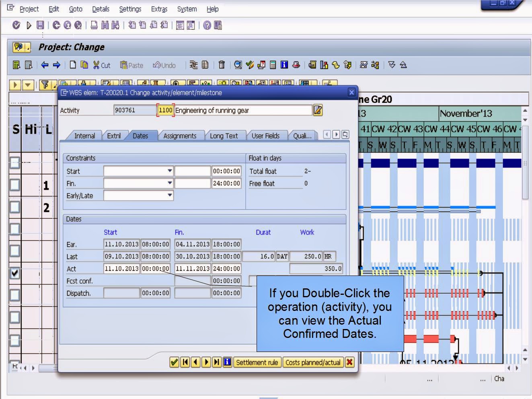Tick the checkbox directly below the ticked one
This screenshot has height=399, width=532.
tap(14, 295)
